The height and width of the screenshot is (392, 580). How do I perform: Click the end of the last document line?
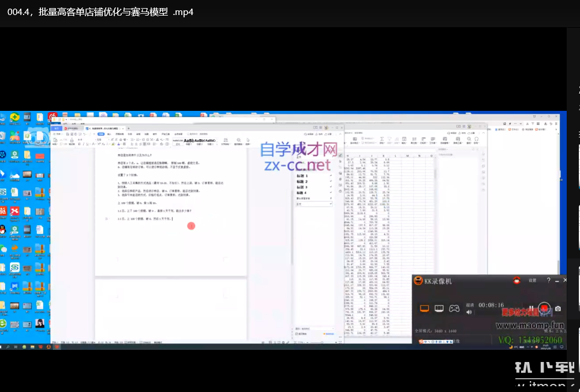coord(172,219)
